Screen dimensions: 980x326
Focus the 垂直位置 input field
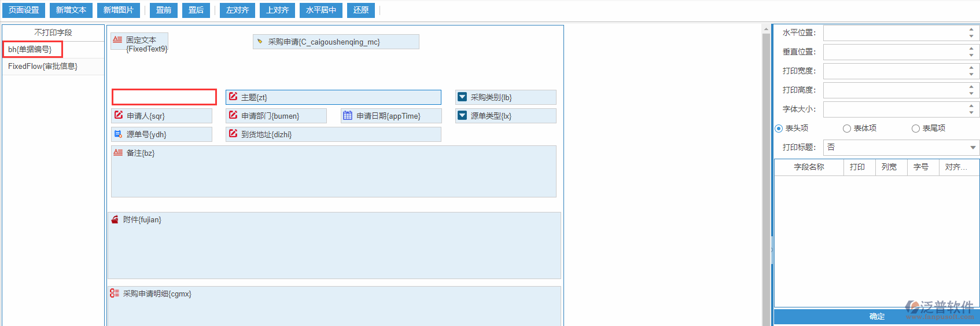[x=895, y=52]
